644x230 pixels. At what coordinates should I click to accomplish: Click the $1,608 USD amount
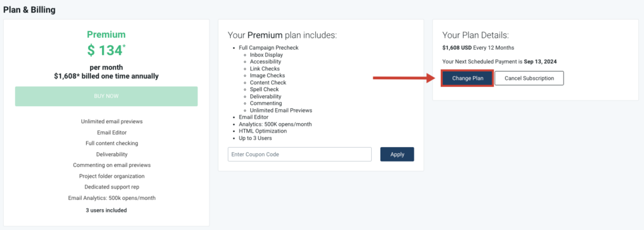coord(457,48)
